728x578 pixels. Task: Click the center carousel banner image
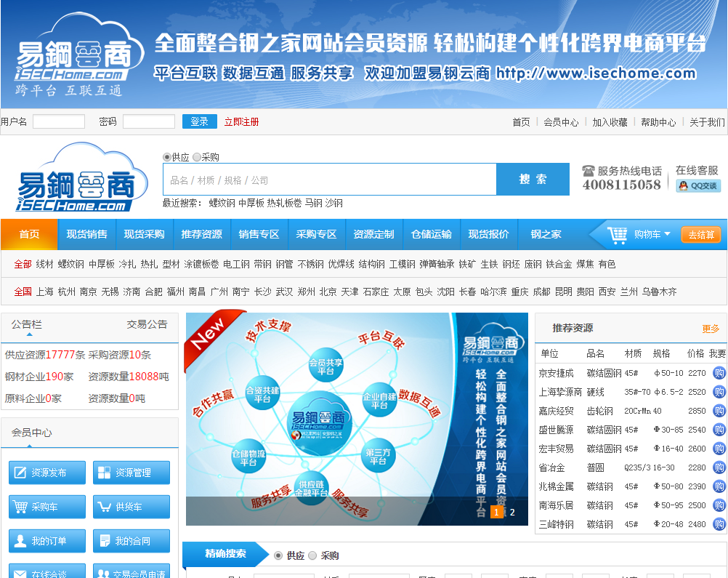pos(357,419)
